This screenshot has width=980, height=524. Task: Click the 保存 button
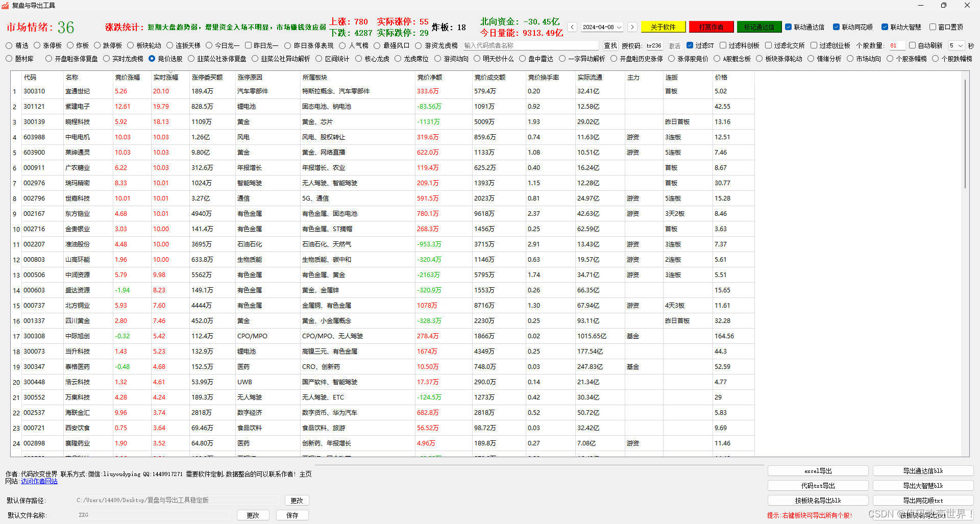coord(292,515)
